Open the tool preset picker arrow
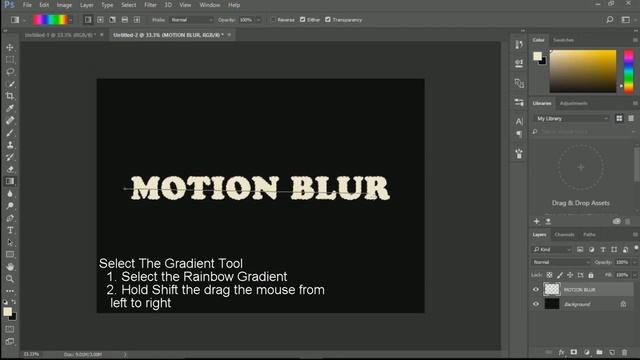The width and height of the screenshot is (640, 360). [x=24, y=20]
